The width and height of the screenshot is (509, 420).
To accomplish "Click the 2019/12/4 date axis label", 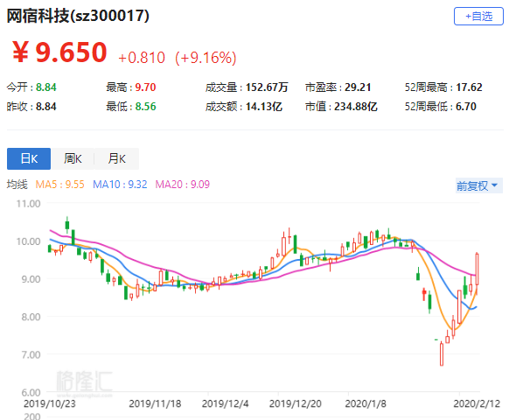I will [x=225, y=403].
